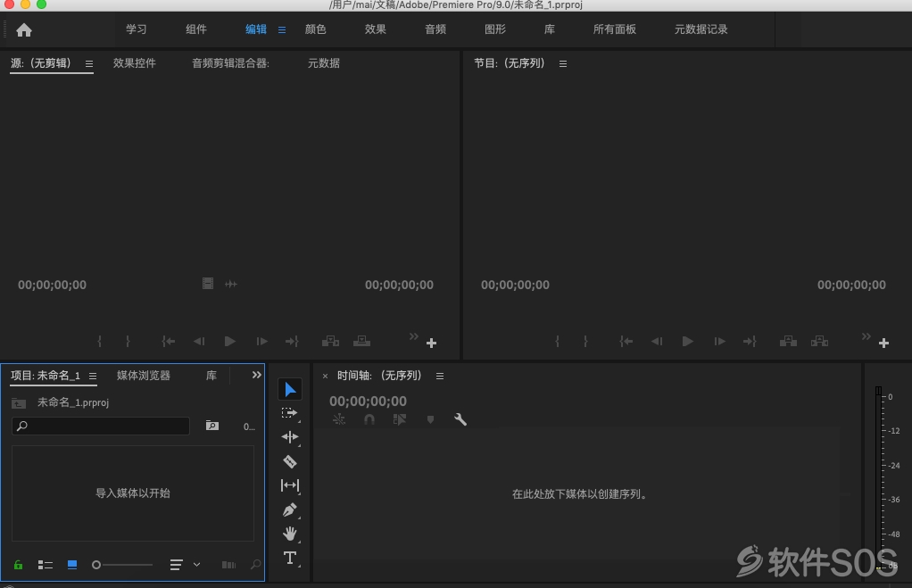Choose the Pen tool

[290, 510]
